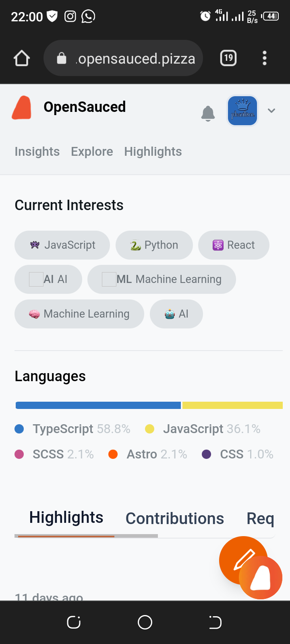
Task: Open the Highlights navigation item
Action: coord(153,152)
